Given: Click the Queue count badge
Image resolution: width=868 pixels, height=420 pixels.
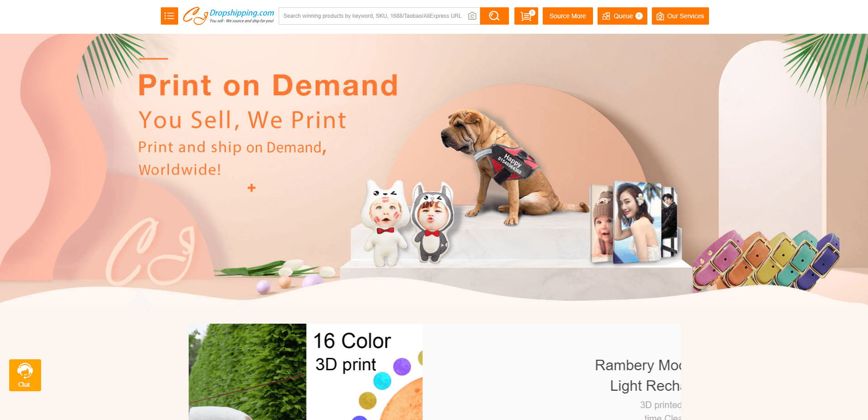Looking at the screenshot, I should (x=639, y=16).
